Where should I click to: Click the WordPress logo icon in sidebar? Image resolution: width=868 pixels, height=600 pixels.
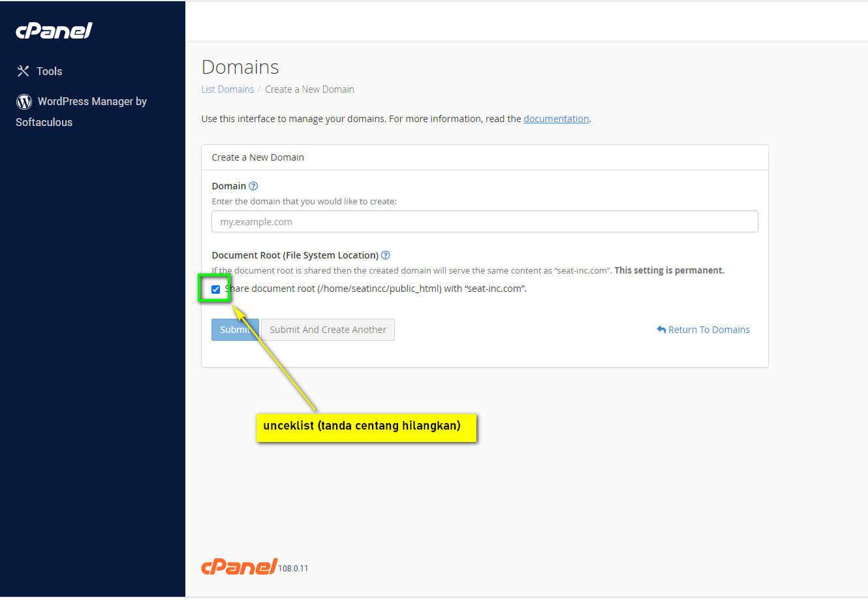click(24, 102)
